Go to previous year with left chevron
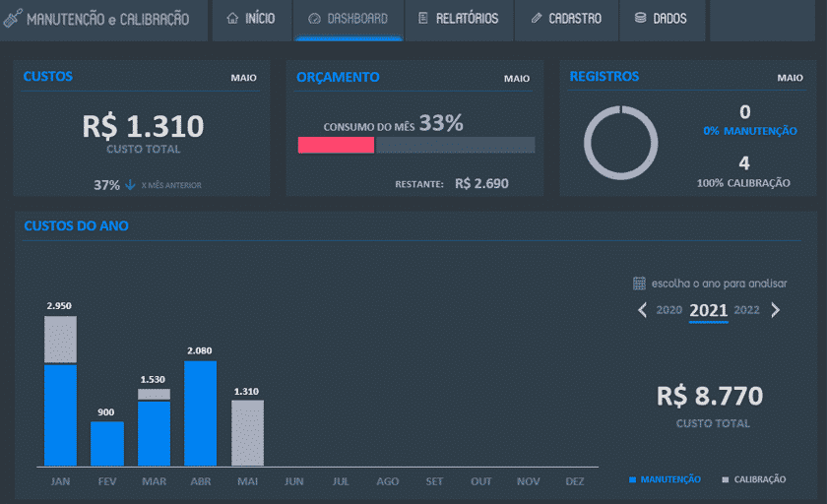The image size is (827, 504). click(642, 310)
